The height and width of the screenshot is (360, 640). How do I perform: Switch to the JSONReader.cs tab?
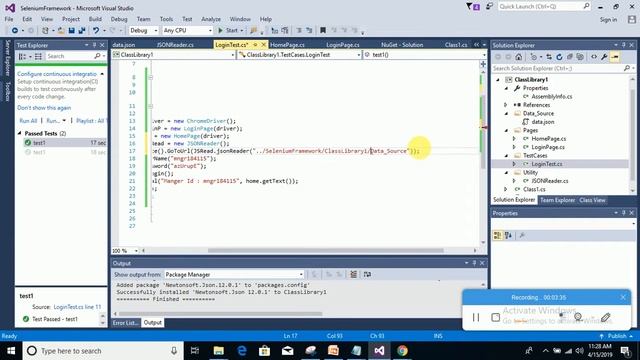[x=175, y=45]
